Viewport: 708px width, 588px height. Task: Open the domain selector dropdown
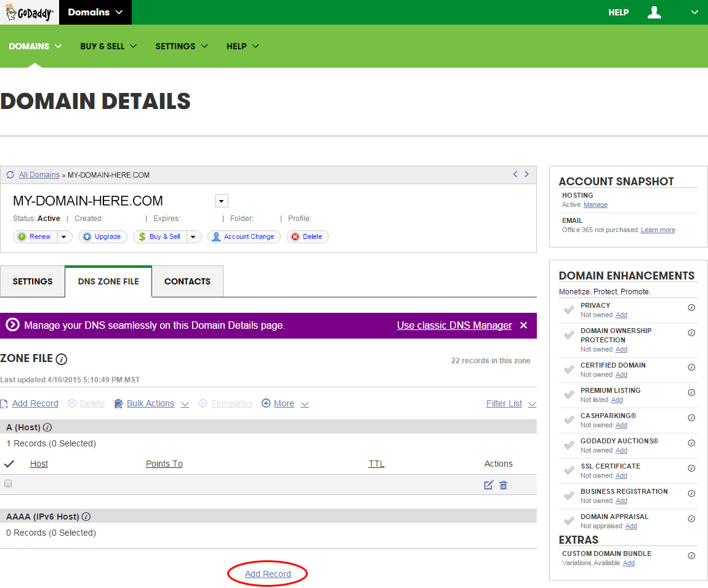point(221,201)
